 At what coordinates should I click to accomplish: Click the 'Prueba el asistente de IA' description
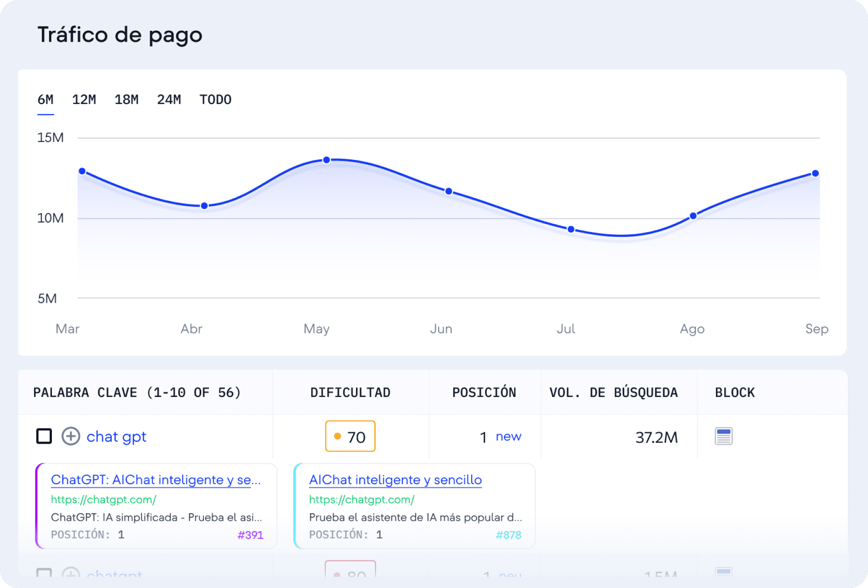click(x=416, y=517)
